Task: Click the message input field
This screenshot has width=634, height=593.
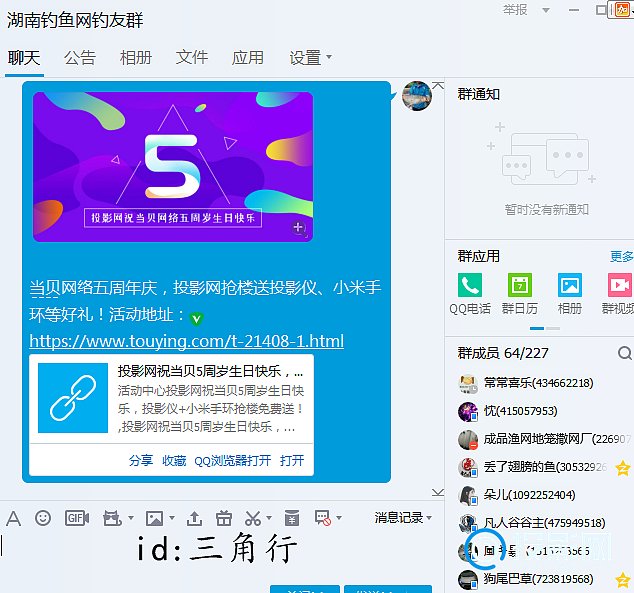Action: [x=218, y=558]
